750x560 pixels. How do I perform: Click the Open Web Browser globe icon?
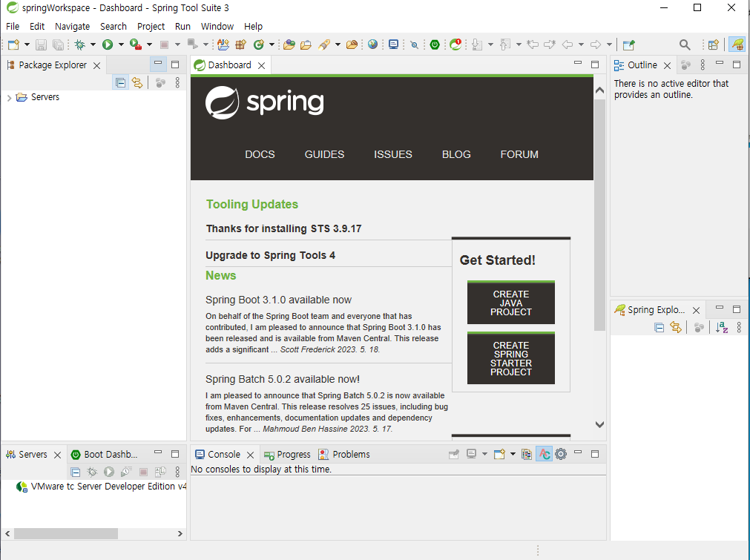click(x=373, y=45)
